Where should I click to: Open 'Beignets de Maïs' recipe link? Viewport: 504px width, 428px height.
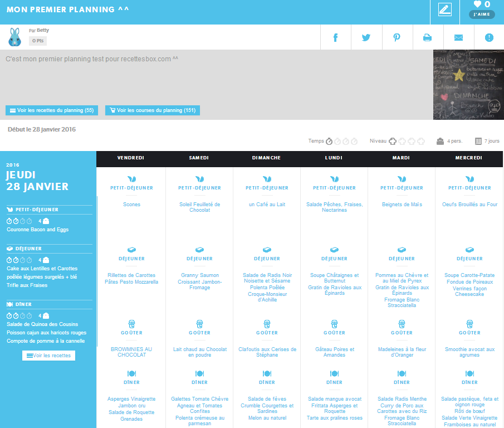(402, 205)
